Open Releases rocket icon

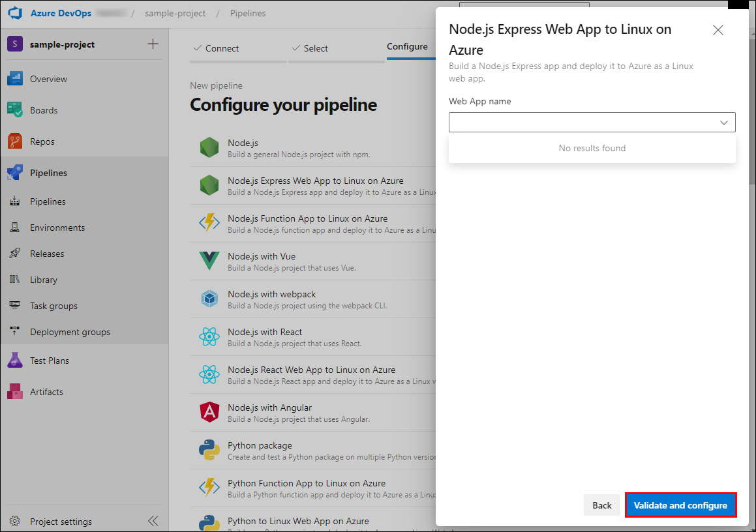point(15,254)
